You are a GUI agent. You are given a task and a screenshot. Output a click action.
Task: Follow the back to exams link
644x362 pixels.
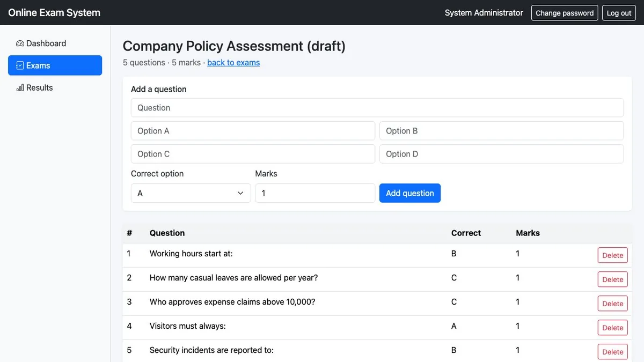tap(233, 62)
